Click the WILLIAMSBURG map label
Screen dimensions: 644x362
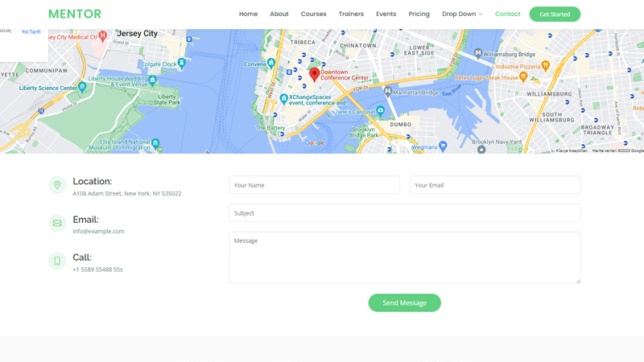point(549,94)
